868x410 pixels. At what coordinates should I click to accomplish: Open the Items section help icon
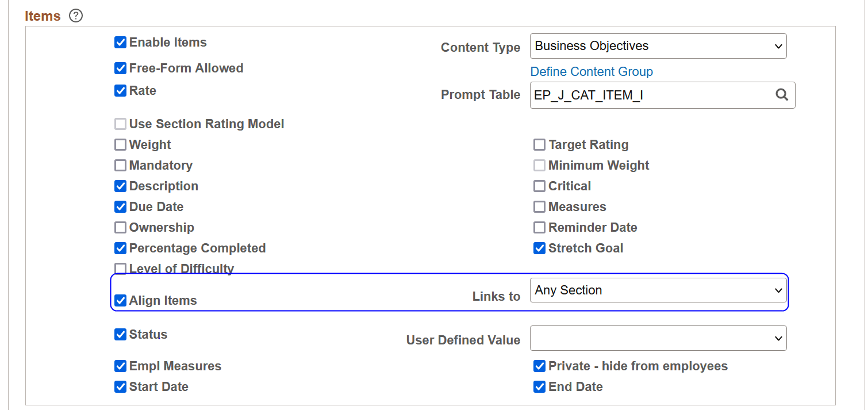75,16
